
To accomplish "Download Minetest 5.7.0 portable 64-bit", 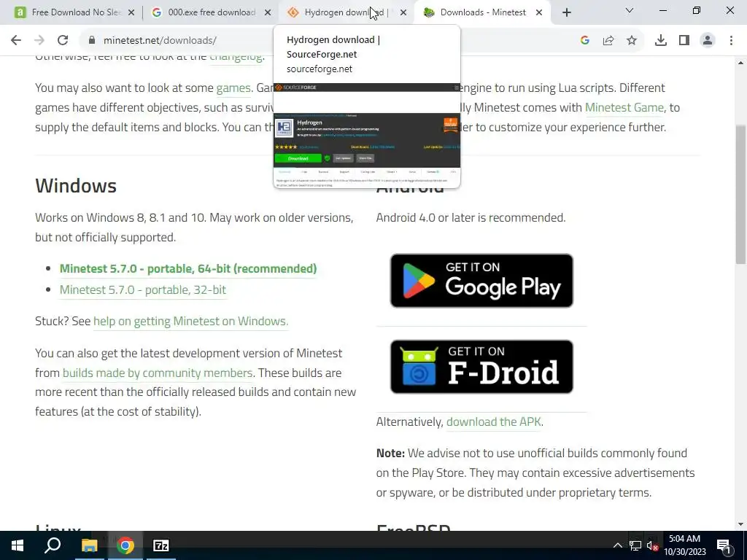I will pos(188,268).
